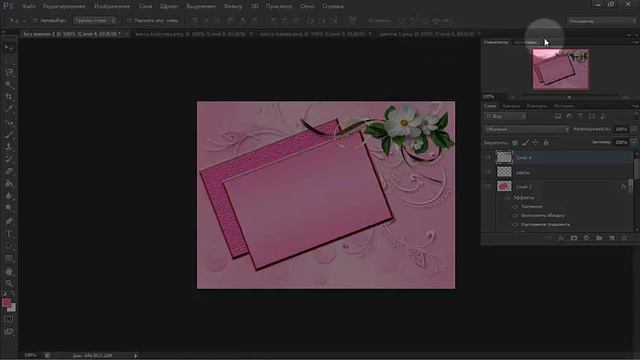Select the Lasso tool
The width and height of the screenshot is (640, 360).
coord(9,72)
